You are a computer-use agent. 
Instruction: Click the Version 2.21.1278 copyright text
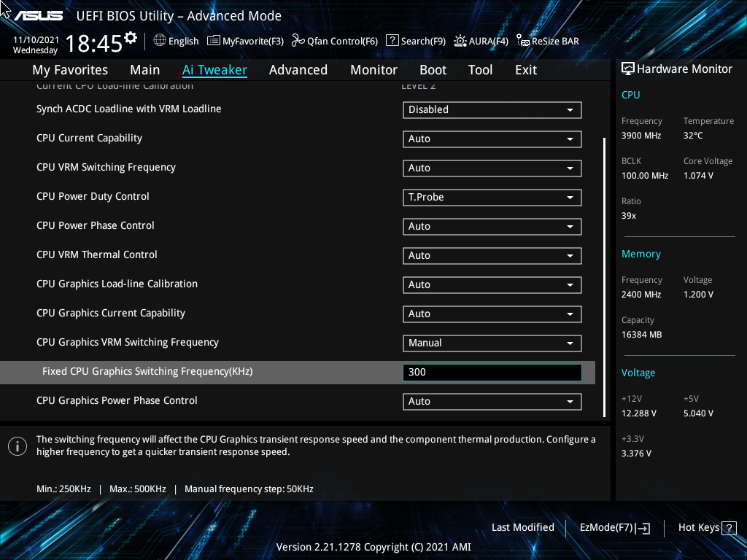(x=373, y=547)
